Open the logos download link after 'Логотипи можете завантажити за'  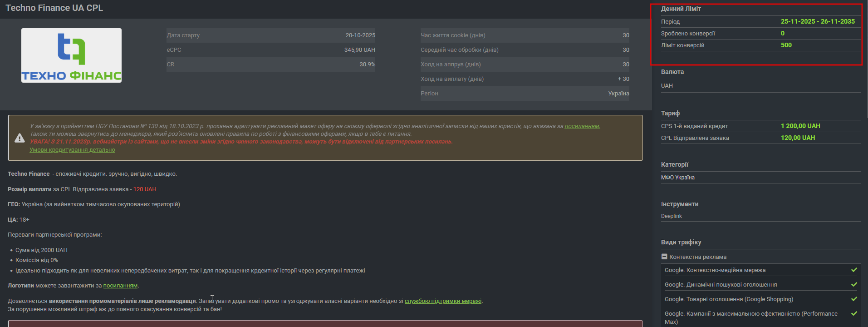(x=120, y=286)
